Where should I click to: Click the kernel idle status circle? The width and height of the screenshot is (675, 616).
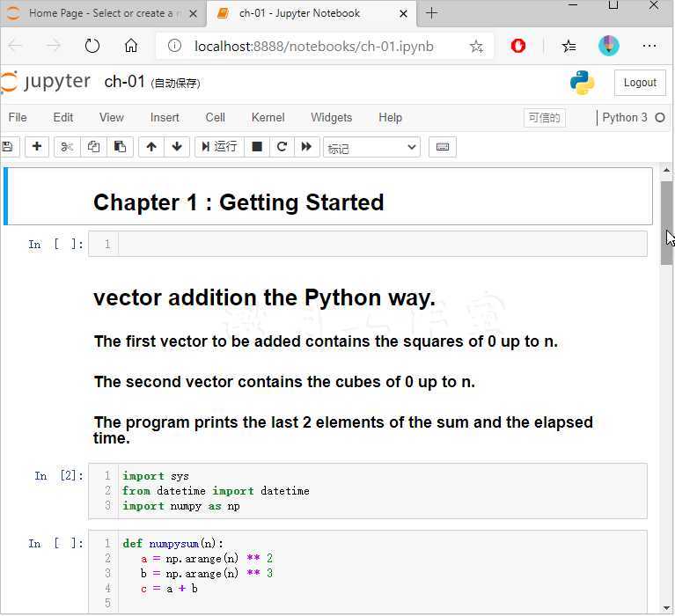tap(659, 118)
